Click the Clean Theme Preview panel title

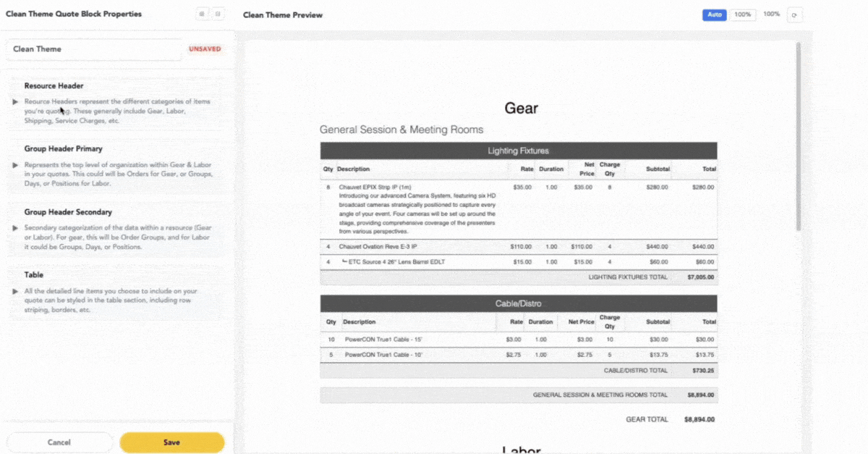283,14
